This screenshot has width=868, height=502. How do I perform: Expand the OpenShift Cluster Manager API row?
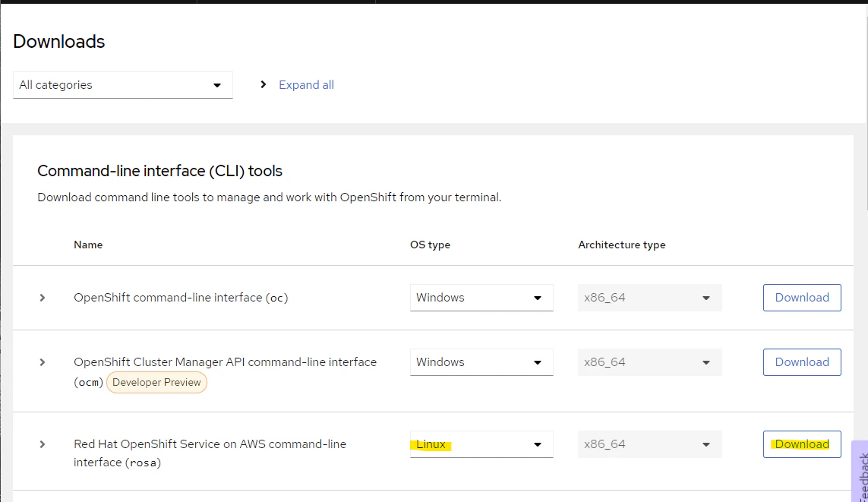42,362
